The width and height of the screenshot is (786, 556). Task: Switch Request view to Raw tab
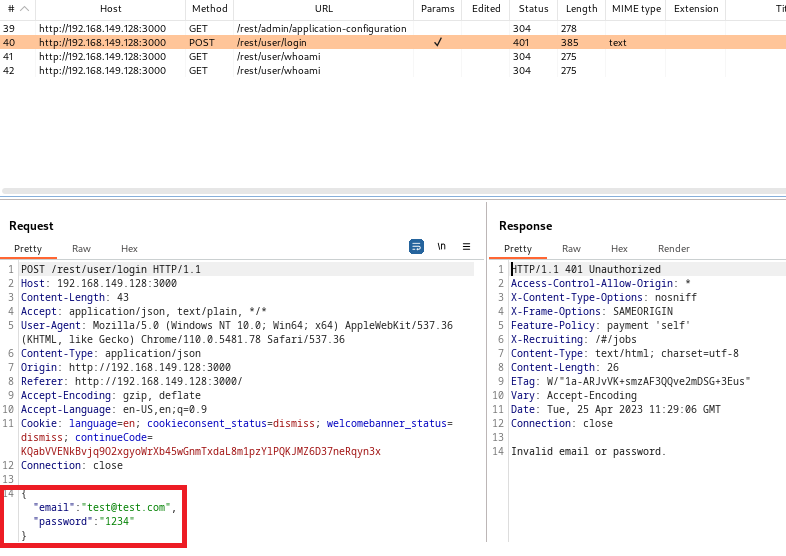pos(81,249)
